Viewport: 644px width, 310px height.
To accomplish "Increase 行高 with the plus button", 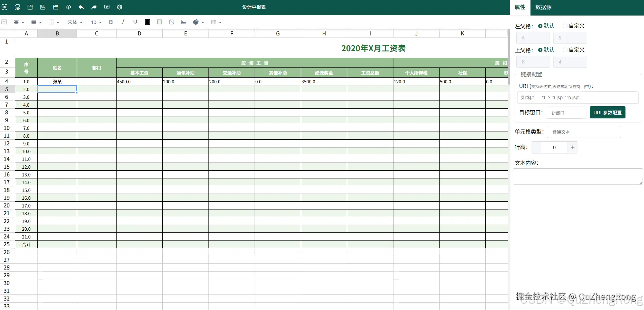I will [x=573, y=147].
